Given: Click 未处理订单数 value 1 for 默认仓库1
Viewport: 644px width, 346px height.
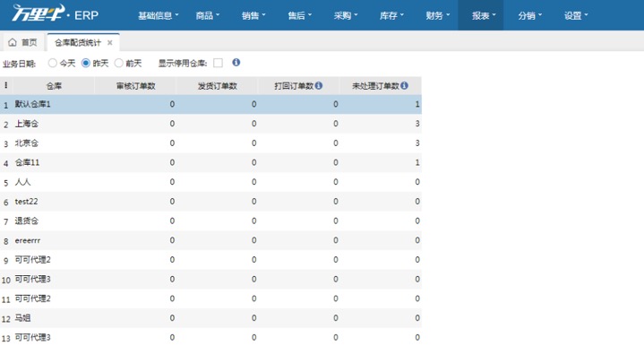Looking at the screenshot, I should (417, 104).
